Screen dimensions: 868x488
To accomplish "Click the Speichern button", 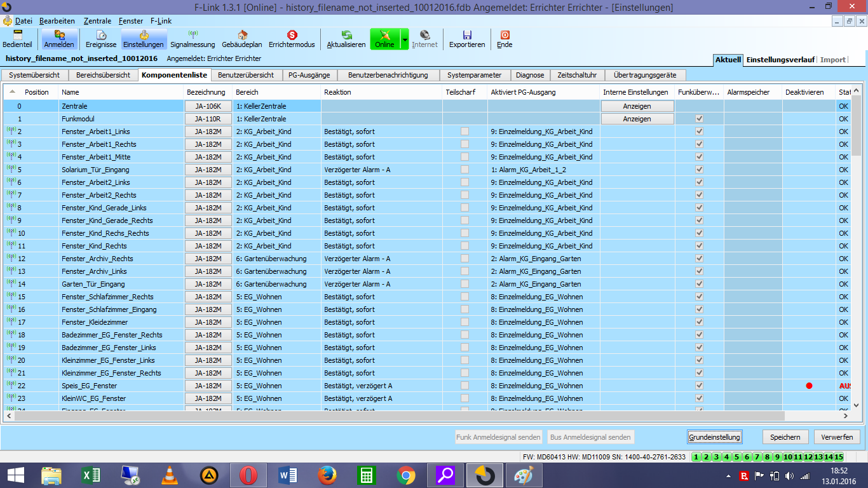I will click(785, 437).
